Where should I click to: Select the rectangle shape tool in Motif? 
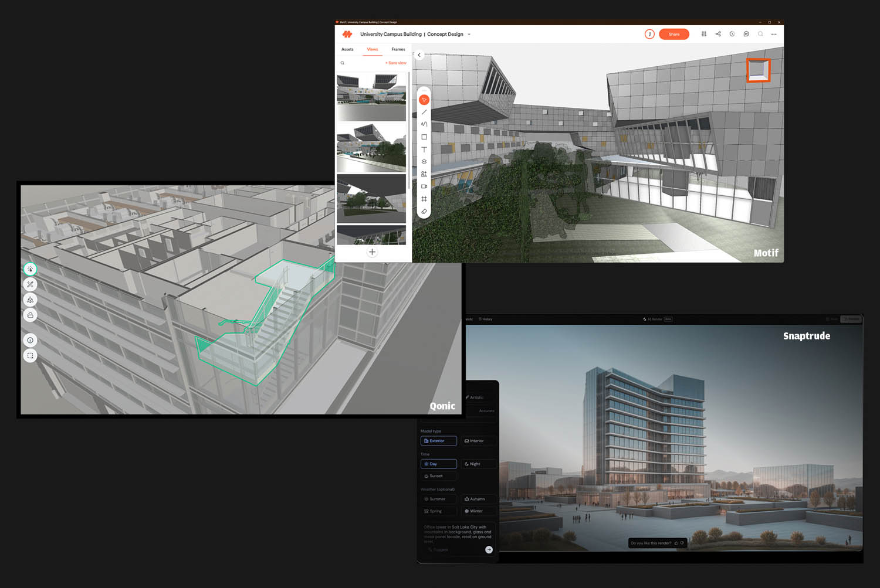(424, 137)
